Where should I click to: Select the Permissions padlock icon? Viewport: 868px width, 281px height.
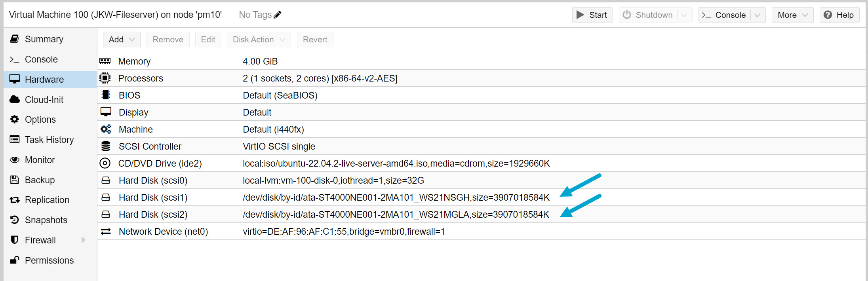(15, 260)
